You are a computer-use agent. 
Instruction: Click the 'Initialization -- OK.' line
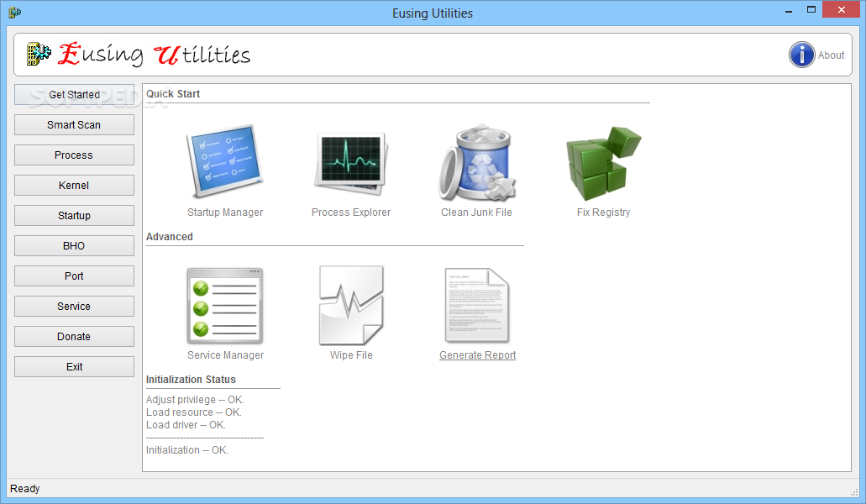(x=187, y=450)
